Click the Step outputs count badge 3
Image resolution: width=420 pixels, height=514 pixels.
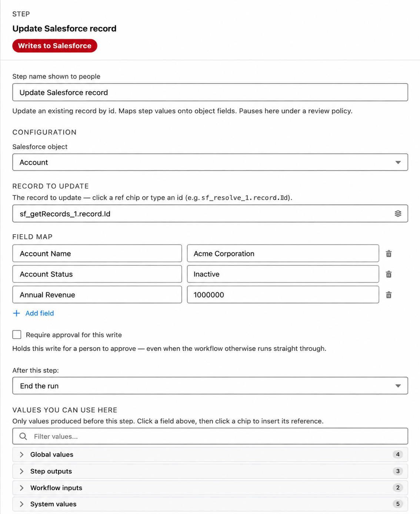coord(398,471)
